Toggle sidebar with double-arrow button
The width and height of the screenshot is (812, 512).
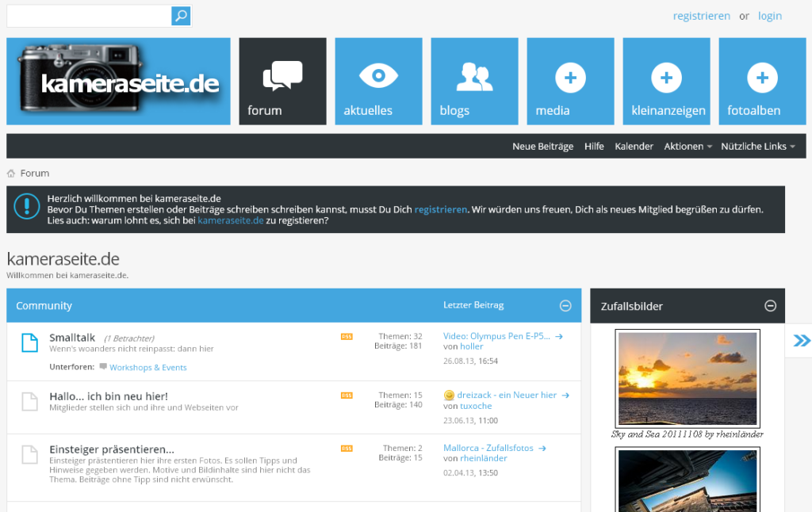[801, 340]
